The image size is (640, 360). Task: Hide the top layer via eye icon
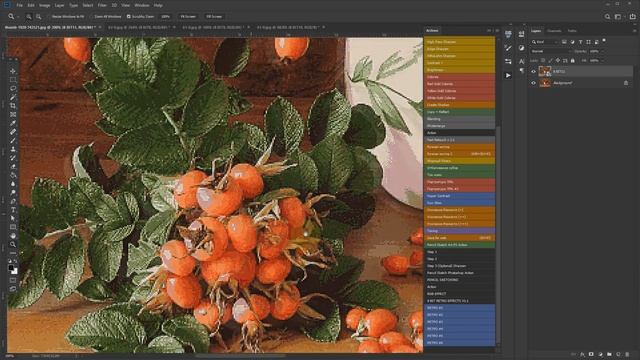click(x=533, y=71)
